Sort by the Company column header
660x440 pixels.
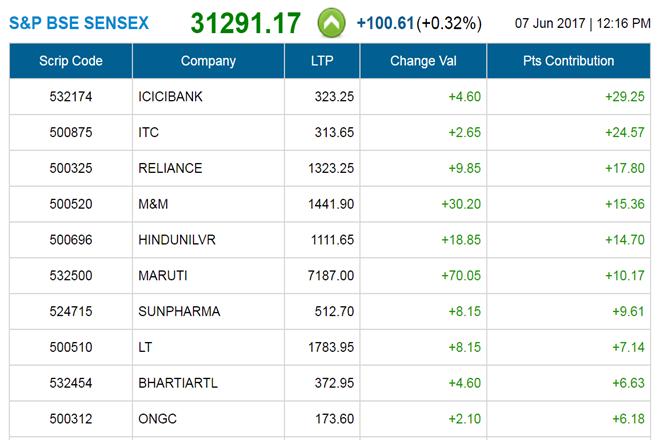pos(208,61)
